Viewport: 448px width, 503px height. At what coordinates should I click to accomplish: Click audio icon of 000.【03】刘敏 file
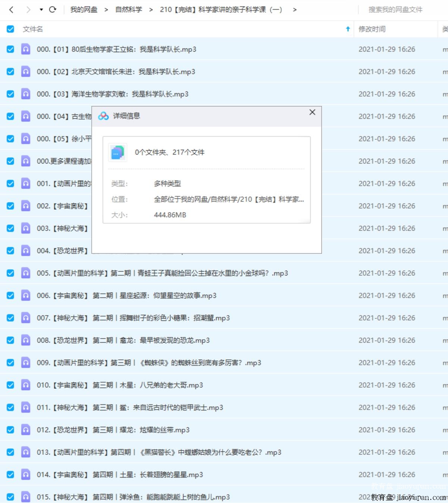click(x=26, y=94)
